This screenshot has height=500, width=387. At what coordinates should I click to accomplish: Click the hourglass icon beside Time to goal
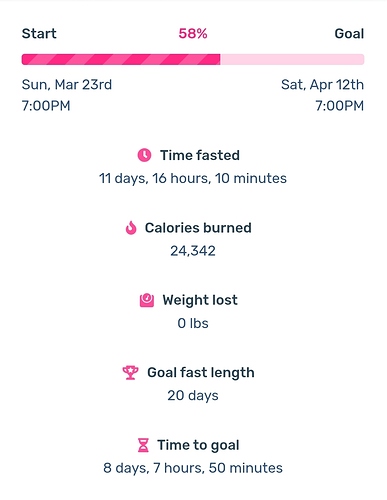pos(143,445)
